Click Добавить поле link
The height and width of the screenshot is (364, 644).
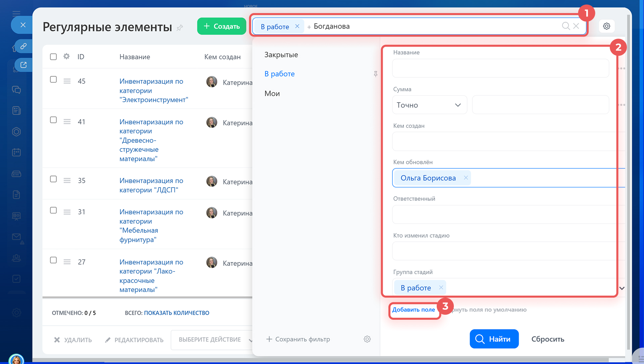(413, 310)
